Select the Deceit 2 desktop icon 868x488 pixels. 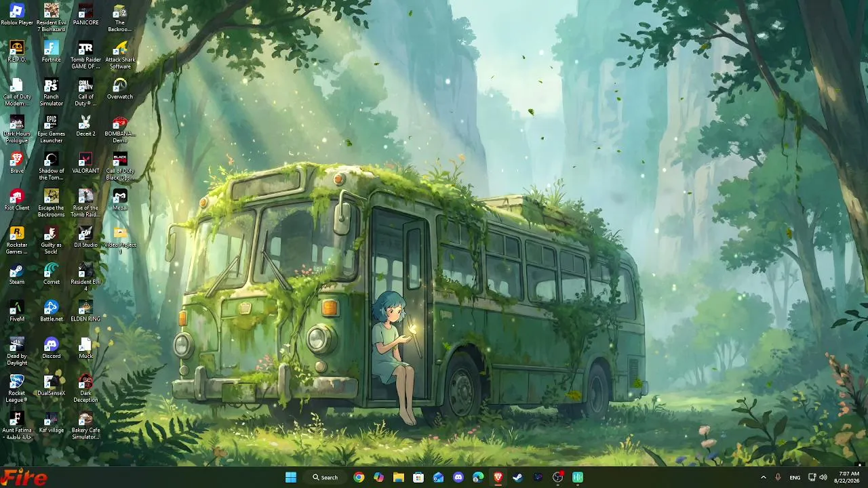[x=85, y=126]
